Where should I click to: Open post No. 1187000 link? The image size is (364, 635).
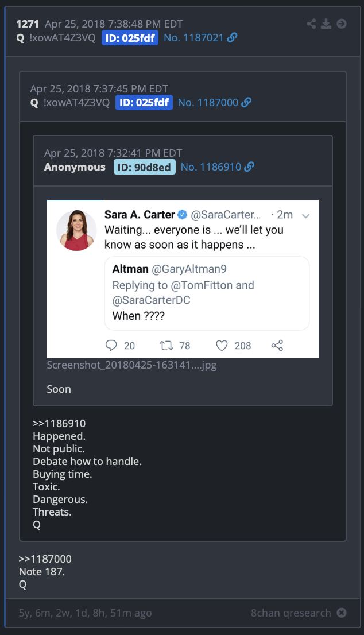pos(208,102)
